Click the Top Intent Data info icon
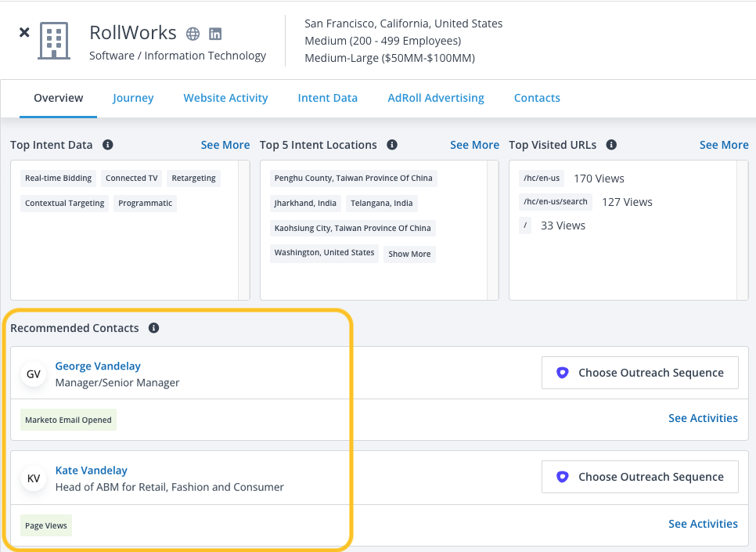Viewport: 756px width, 552px height. click(108, 145)
